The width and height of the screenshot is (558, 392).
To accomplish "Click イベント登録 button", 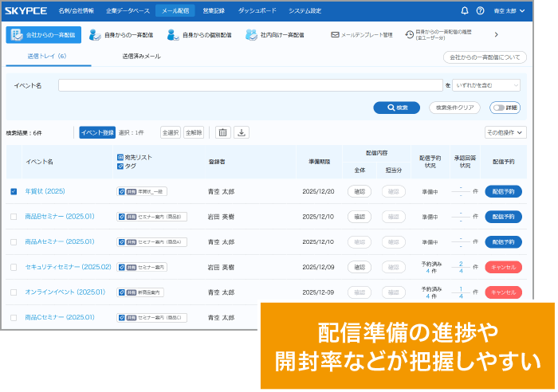I will click(97, 133).
